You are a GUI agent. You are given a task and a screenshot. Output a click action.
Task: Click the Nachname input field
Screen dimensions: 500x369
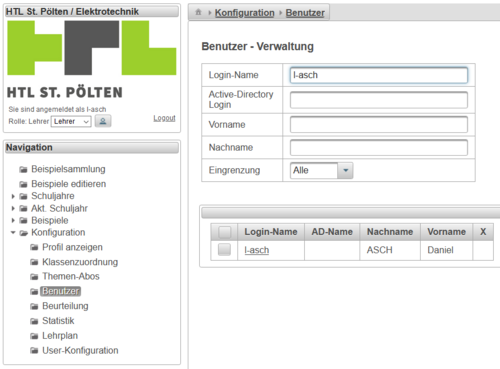tap(379, 148)
